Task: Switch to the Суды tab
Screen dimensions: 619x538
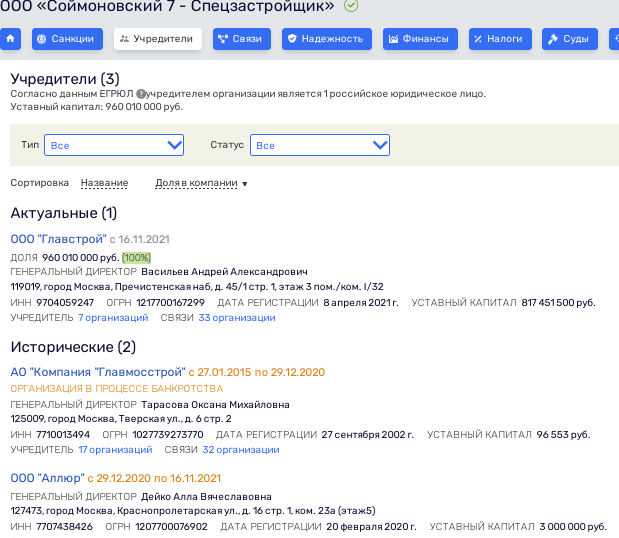Action: click(570, 39)
